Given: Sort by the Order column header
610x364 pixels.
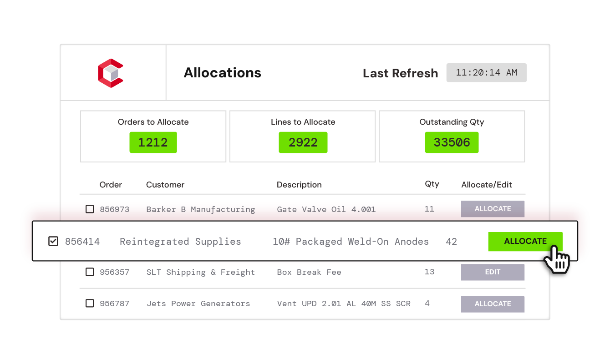Looking at the screenshot, I should pyautogui.click(x=111, y=185).
